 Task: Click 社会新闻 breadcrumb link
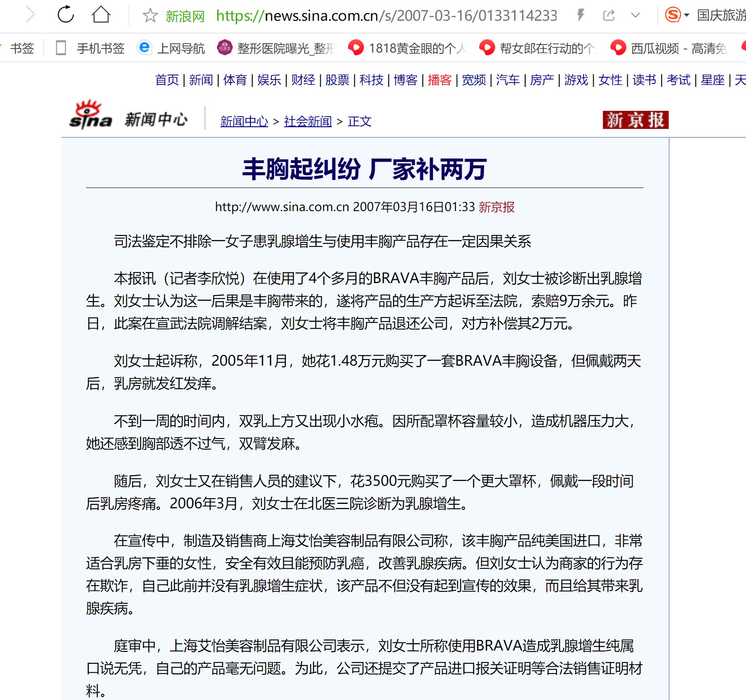tap(308, 121)
